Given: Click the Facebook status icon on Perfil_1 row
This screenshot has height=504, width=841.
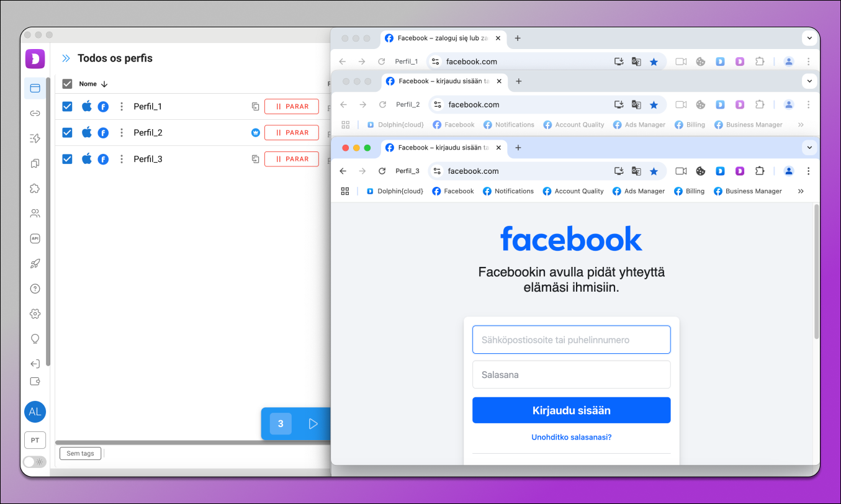Looking at the screenshot, I should 103,107.
